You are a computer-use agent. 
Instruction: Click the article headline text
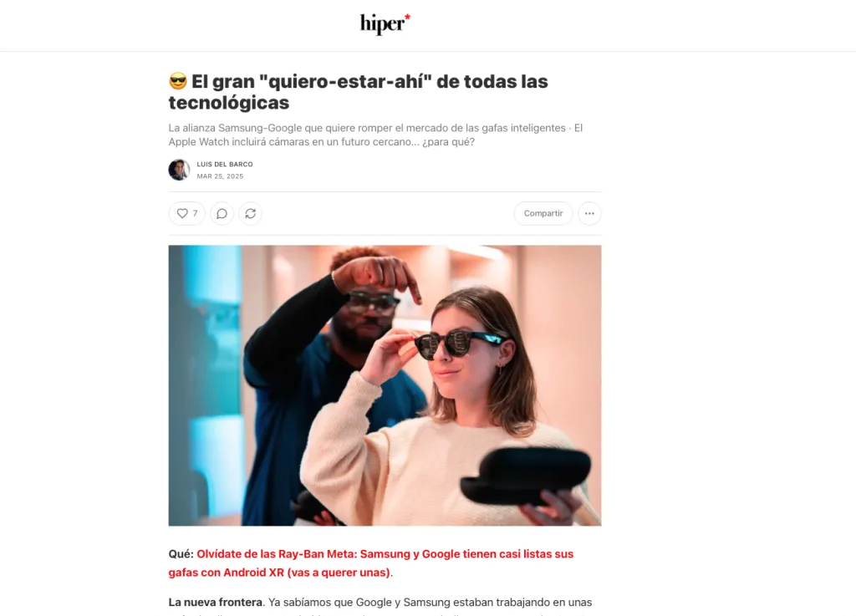[x=358, y=92]
